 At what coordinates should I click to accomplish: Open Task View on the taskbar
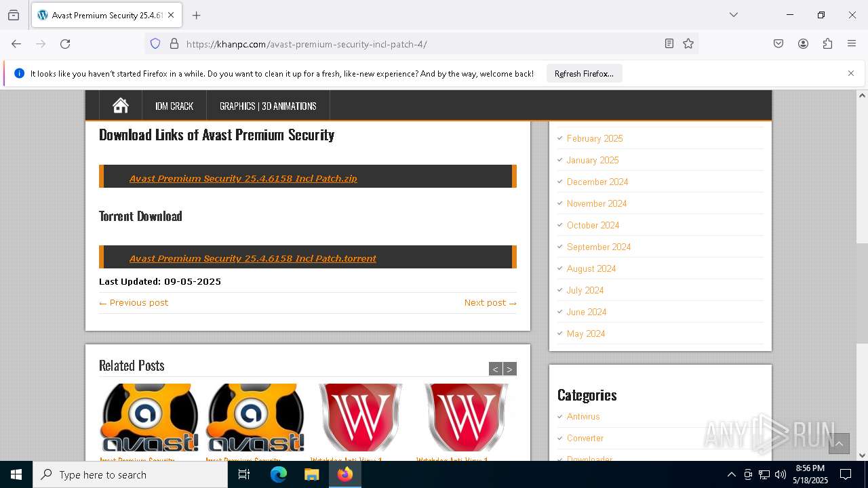[x=244, y=474]
